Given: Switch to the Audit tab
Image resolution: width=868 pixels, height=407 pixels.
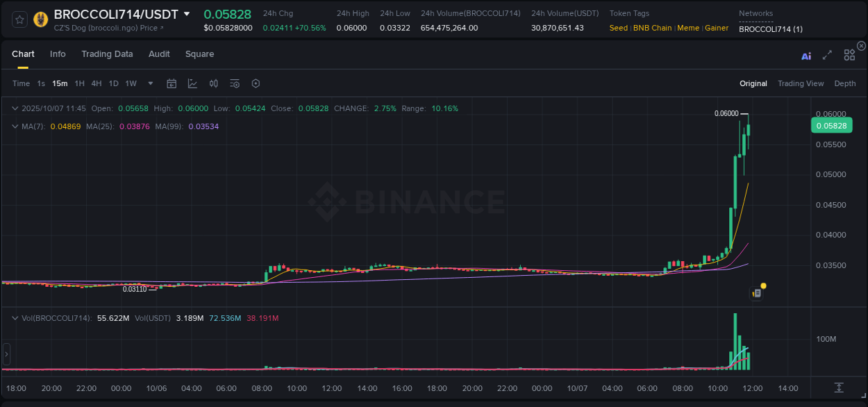Looking at the screenshot, I should pos(159,54).
